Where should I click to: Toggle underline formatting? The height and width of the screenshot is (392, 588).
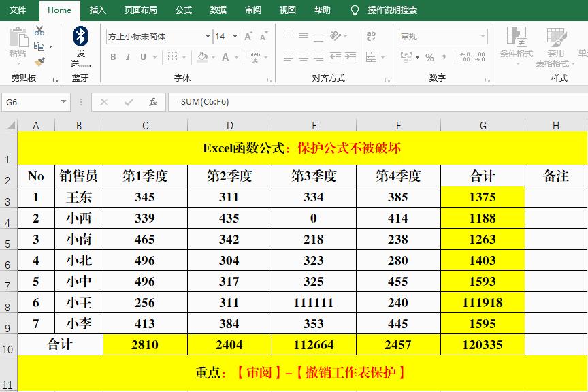[x=142, y=56]
